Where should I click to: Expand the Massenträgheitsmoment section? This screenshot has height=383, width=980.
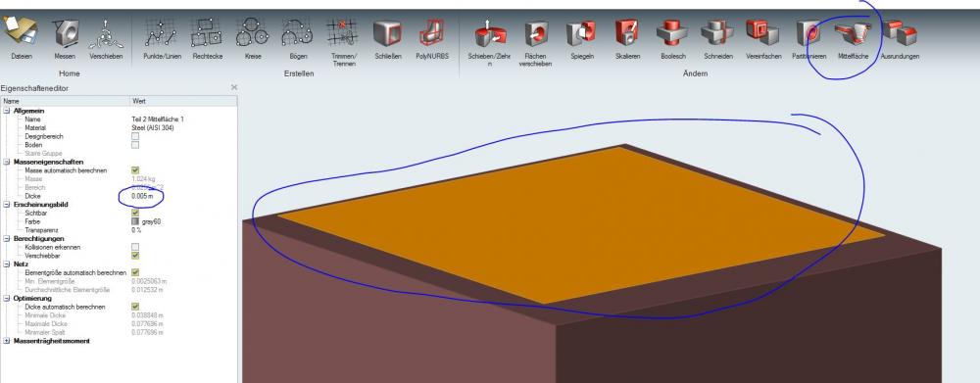click(7, 341)
